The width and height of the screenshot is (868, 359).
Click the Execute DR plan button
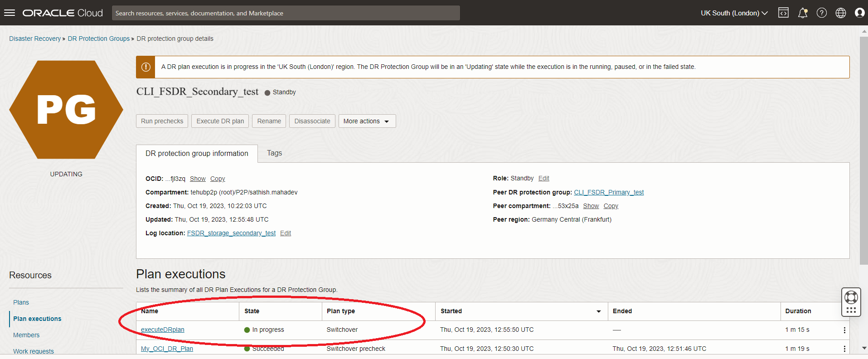[x=220, y=121]
